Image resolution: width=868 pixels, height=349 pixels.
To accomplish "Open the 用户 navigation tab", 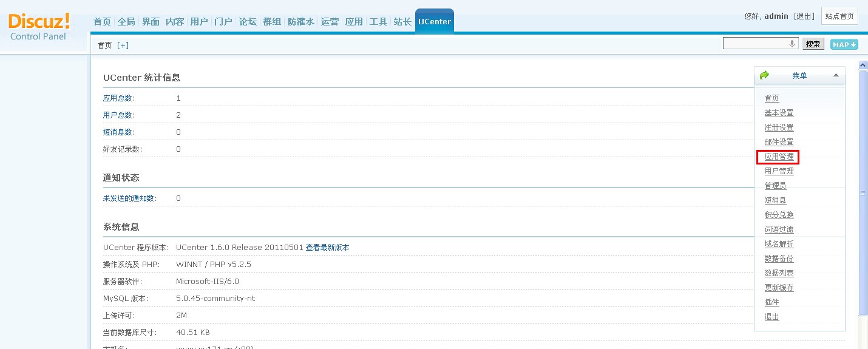I will 199,22.
